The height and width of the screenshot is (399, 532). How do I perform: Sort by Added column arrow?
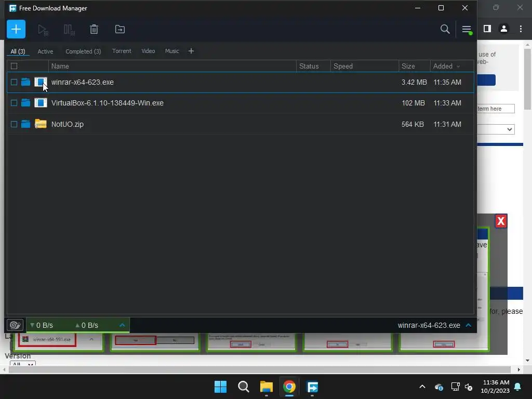point(458,66)
